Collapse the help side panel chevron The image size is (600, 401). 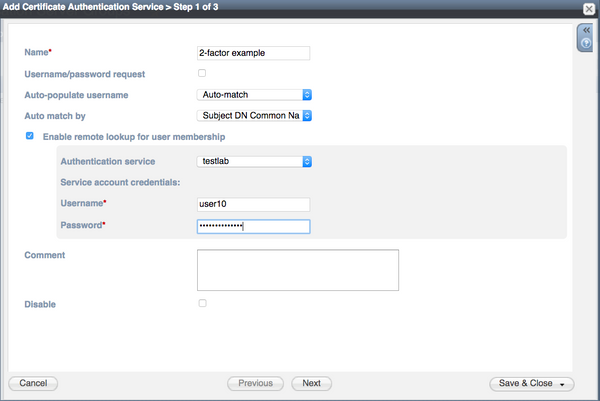tap(586, 30)
